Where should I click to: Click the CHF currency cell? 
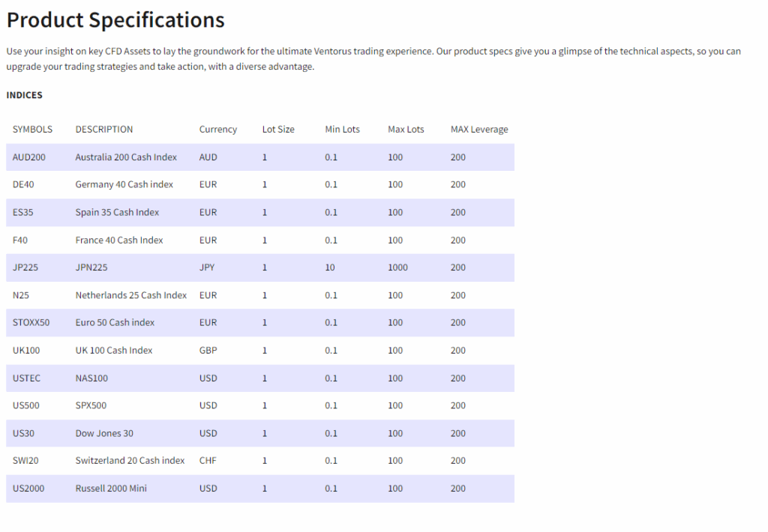208,461
